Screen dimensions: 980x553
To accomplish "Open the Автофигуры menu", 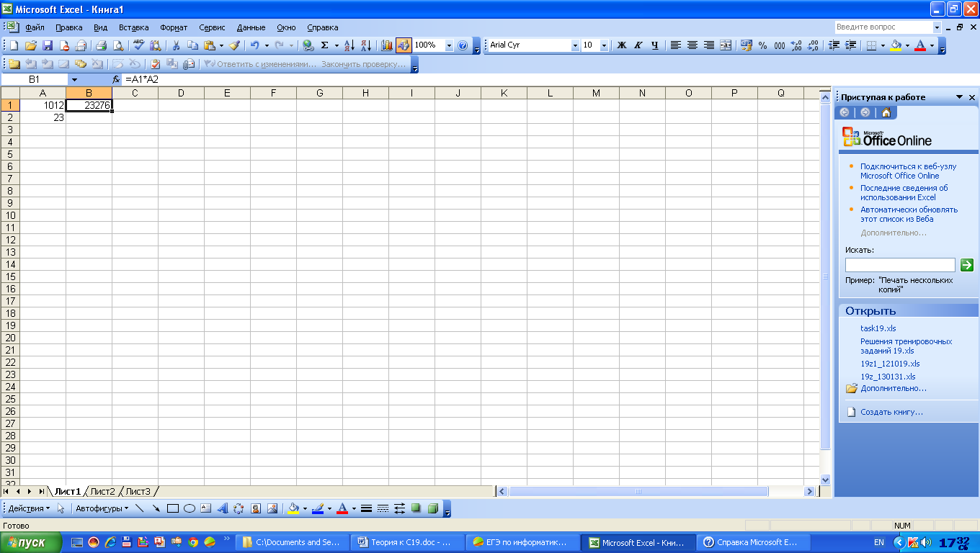I will click(x=102, y=508).
